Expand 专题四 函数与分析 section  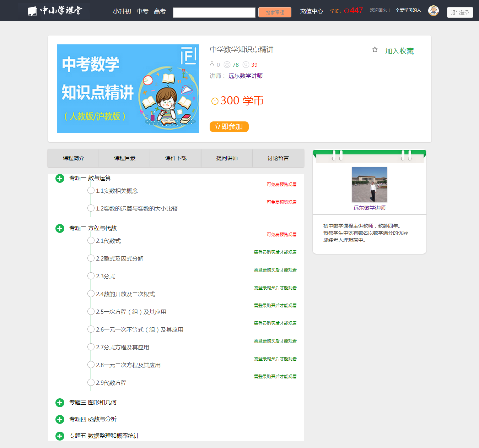point(60,419)
